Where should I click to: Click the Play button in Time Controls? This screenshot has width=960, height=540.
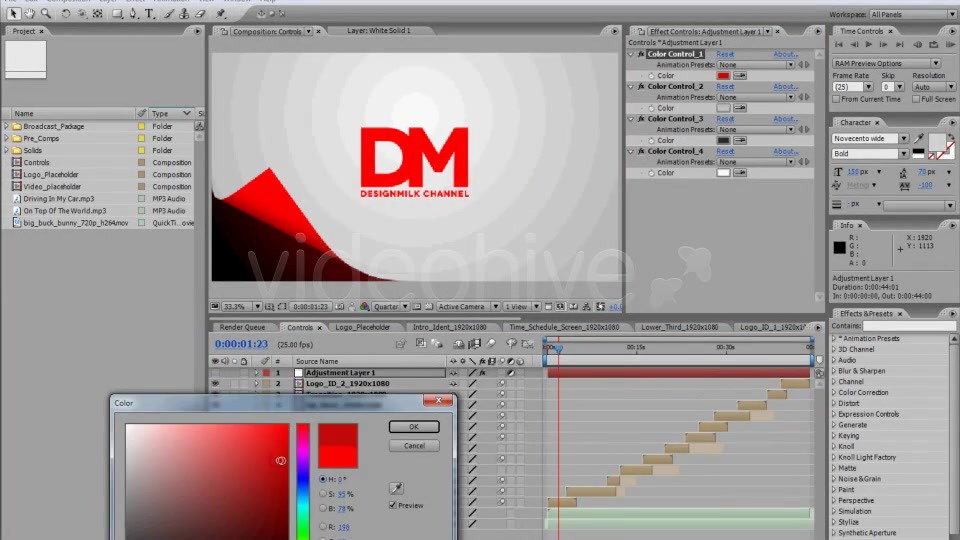click(869, 45)
